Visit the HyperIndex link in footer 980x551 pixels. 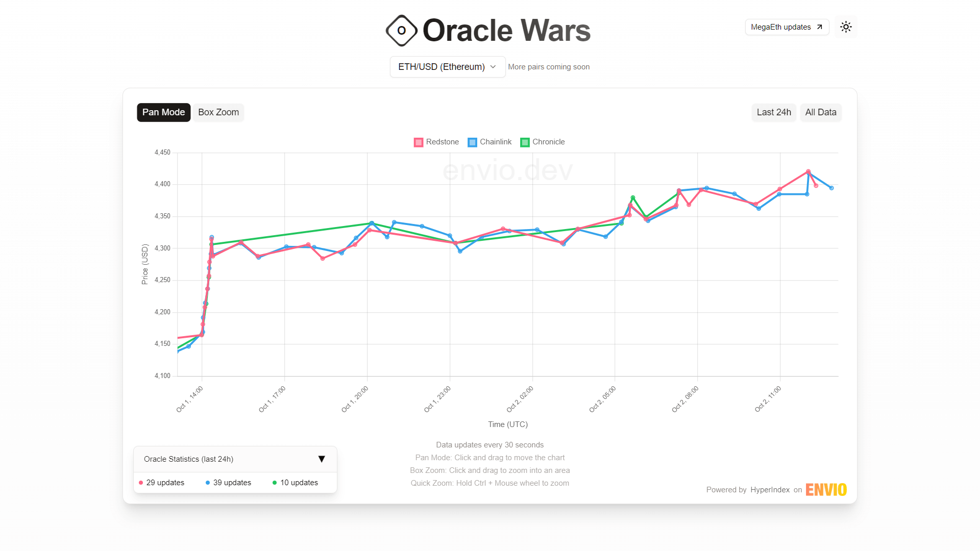click(770, 489)
